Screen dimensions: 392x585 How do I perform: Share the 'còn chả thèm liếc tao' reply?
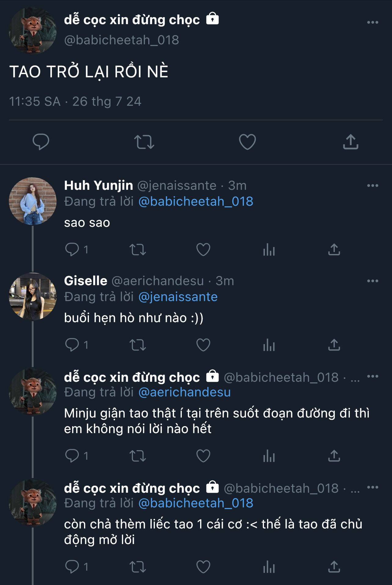[334, 567]
